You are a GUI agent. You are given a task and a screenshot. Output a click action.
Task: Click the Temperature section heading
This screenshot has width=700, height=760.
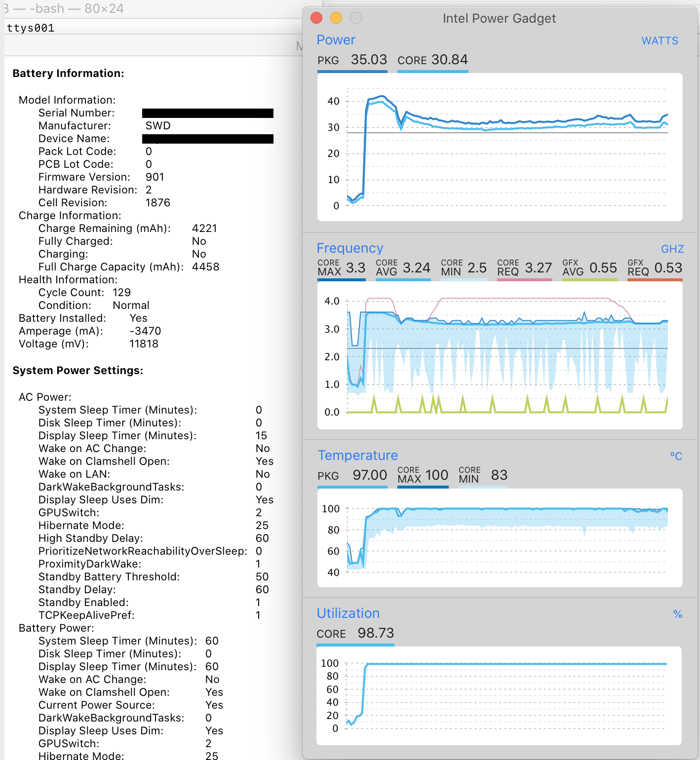(x=357, y=456)
